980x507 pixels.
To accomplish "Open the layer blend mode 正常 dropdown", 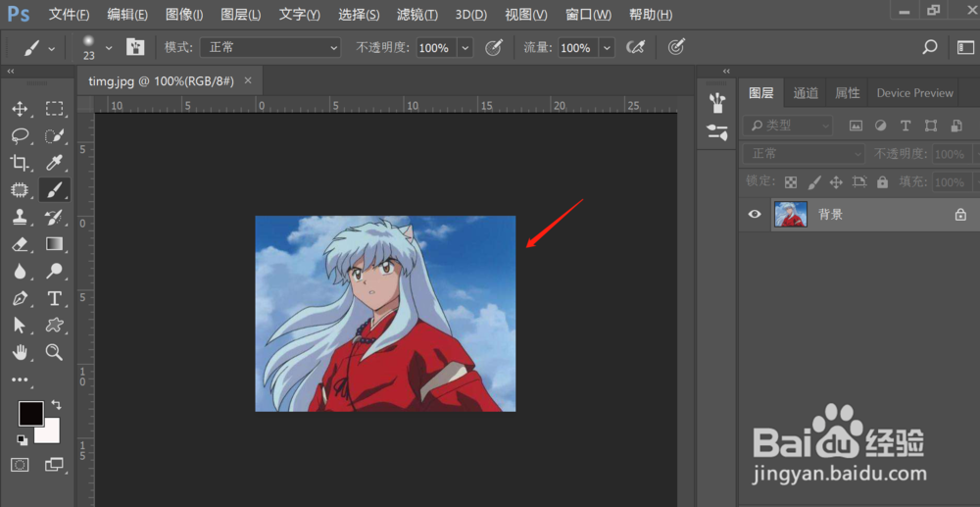I will (x=804, y=154).
